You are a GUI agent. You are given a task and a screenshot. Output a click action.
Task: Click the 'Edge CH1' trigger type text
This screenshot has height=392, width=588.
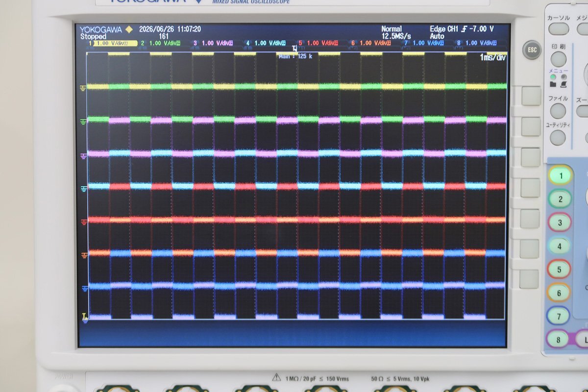(x=444, y=29)
